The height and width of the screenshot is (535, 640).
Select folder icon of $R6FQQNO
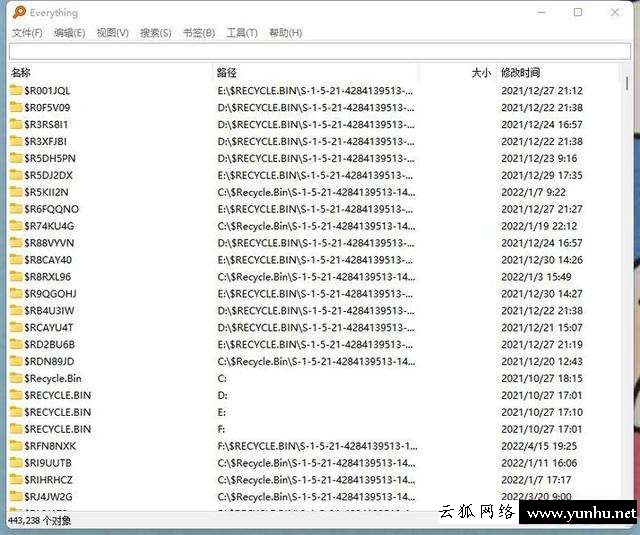tap(16, 209)
